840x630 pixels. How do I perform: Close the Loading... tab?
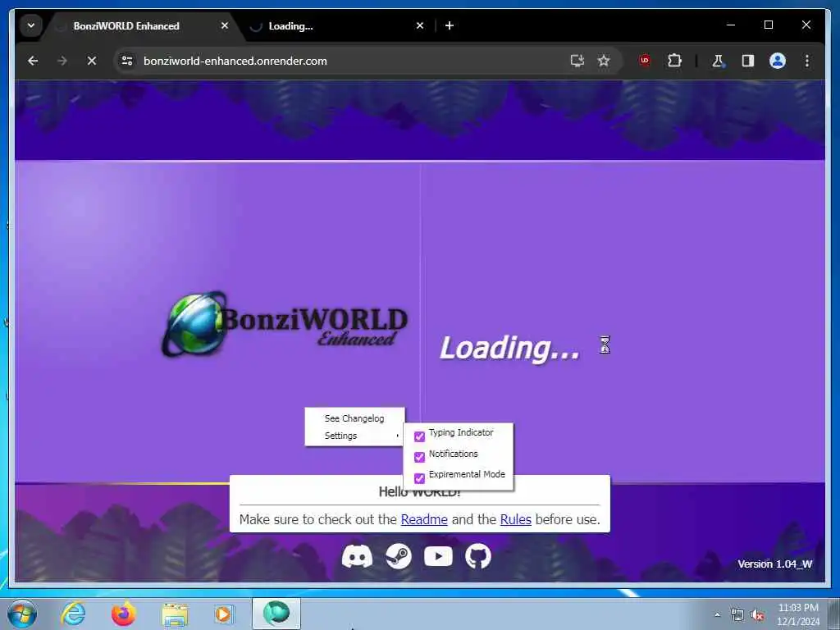coord(420,25)
